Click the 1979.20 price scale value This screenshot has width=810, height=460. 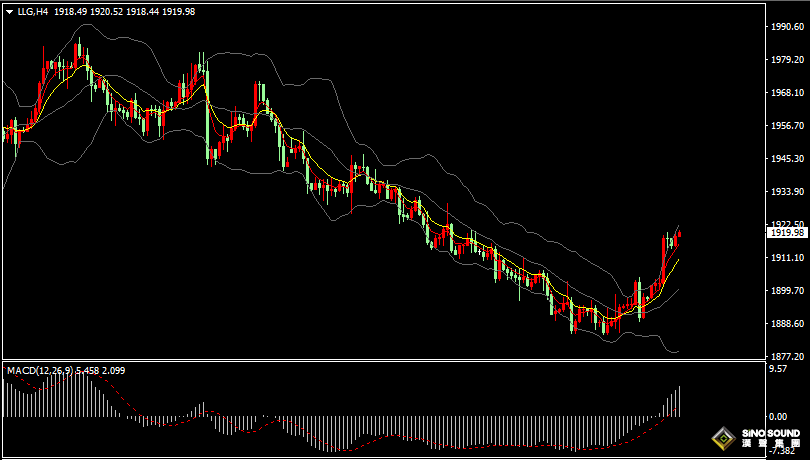pos(787,60)
